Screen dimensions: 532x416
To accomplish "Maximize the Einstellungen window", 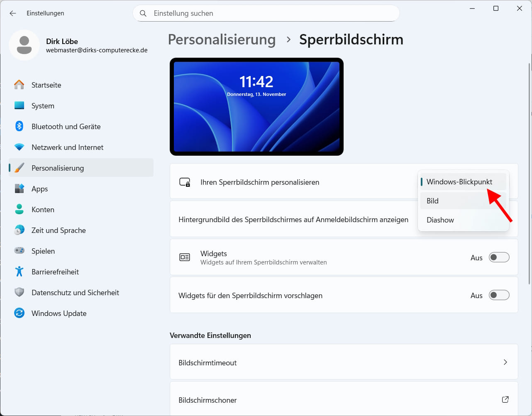I will (x=495, y=8).
